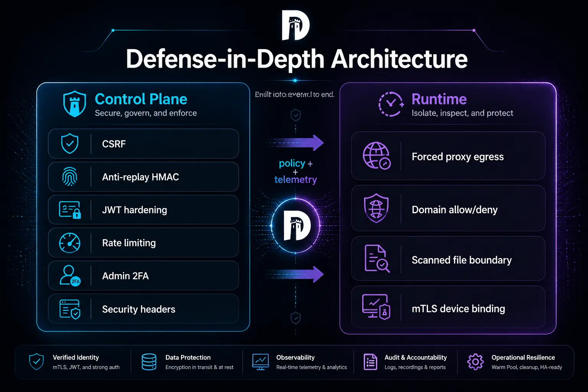
Task: Click the small shield below the lower arrow
Action: (x=296, y=318)
